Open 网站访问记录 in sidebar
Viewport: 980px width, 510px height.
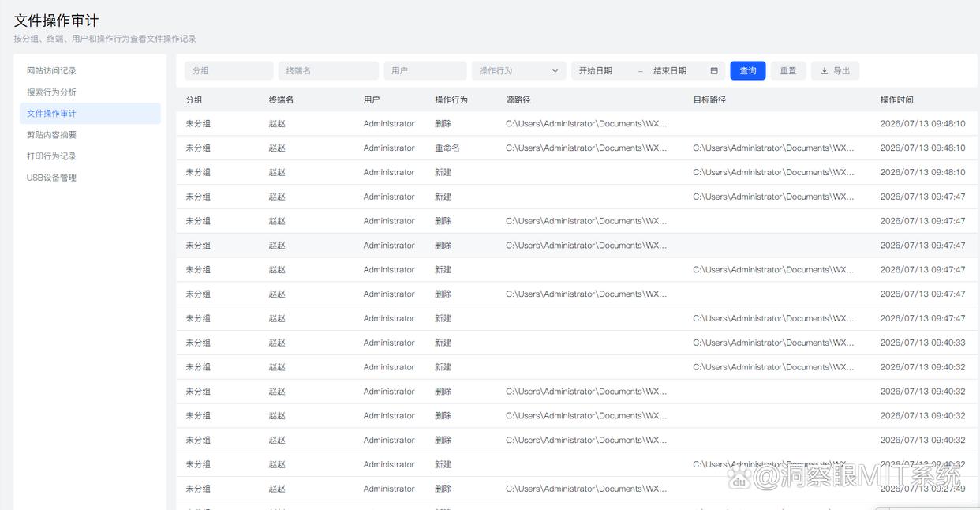click(51, 71)
